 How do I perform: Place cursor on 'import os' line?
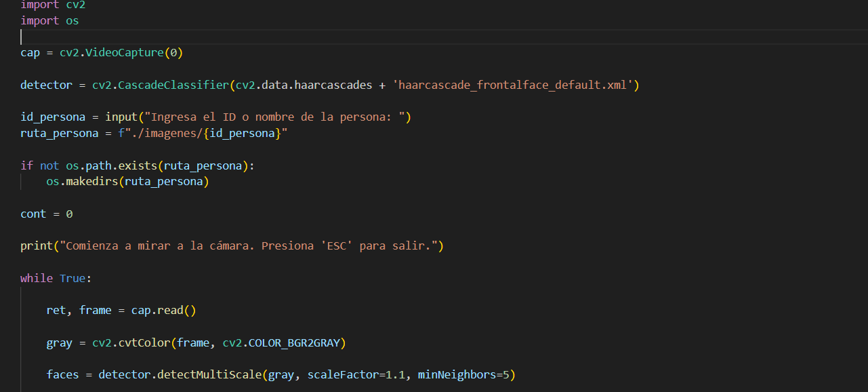tap(49, 20)
